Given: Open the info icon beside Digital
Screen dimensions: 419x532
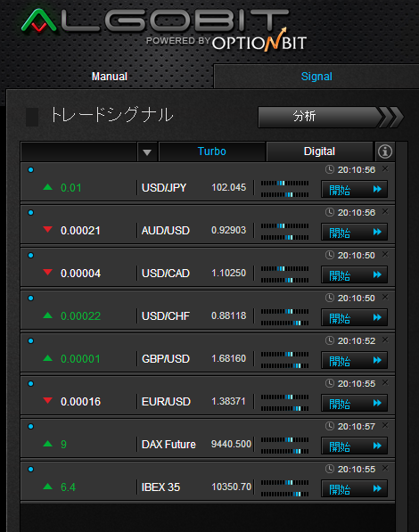Looking at the screenshot, I should [385, 151].
